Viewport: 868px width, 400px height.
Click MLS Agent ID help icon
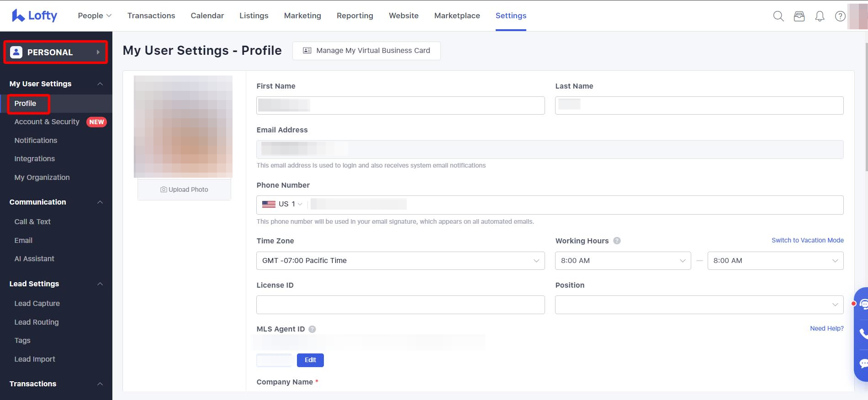(x=312, y=329)
